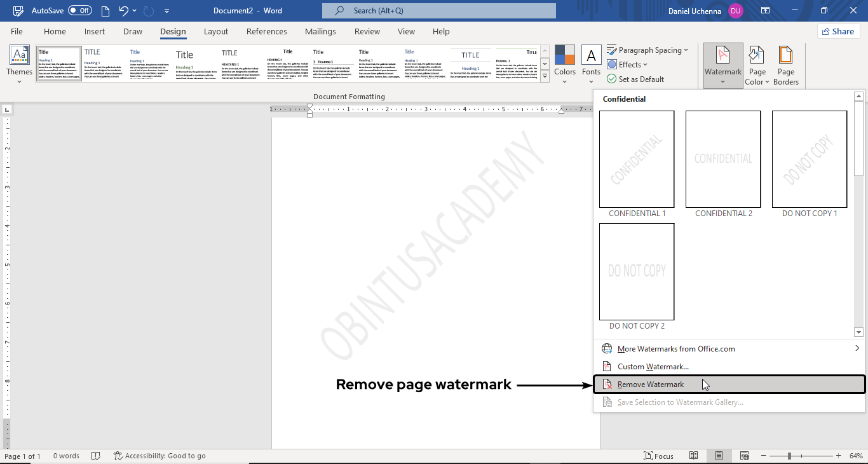
Task: Click the Effects icon in Document Formatting
Action: 613,64
